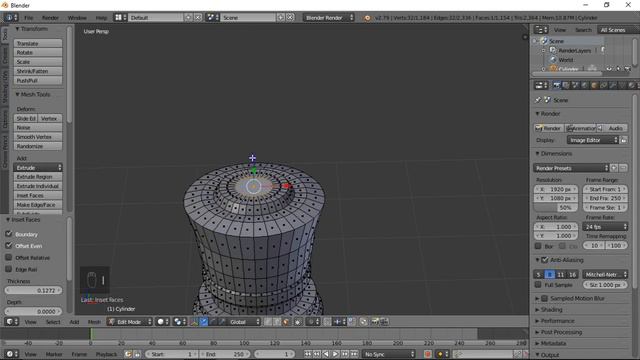640x360 pixels.
Task: Switch to face select mode
Action: [x=286, y=322]
